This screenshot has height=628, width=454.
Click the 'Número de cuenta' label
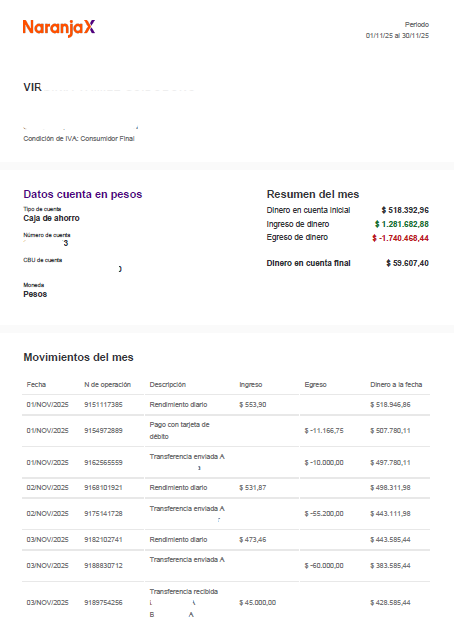pos(47,235)
